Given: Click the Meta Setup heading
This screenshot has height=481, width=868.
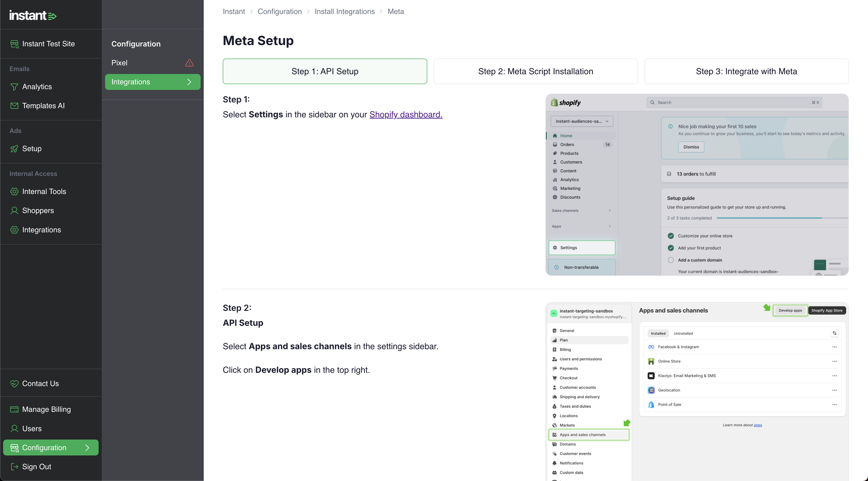Looking at the screenshot, I should pyautogui.click(x=258, y=40).
